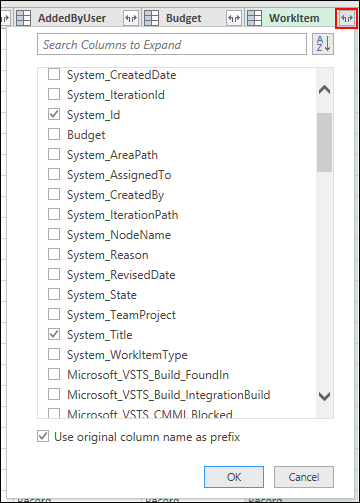360x503 pixels.
Task: Check the System_Reason checkbox
Action: point(54,254)
